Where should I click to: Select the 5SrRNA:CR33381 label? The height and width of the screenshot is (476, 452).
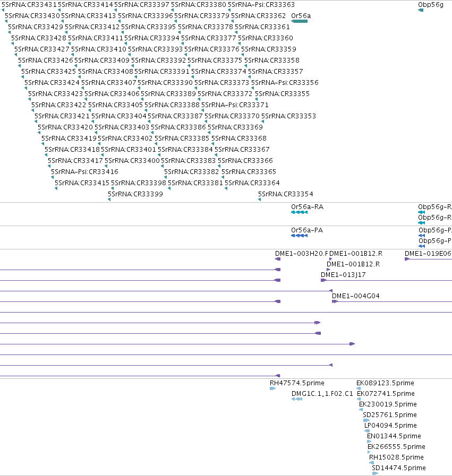click(x=195, y=183)
